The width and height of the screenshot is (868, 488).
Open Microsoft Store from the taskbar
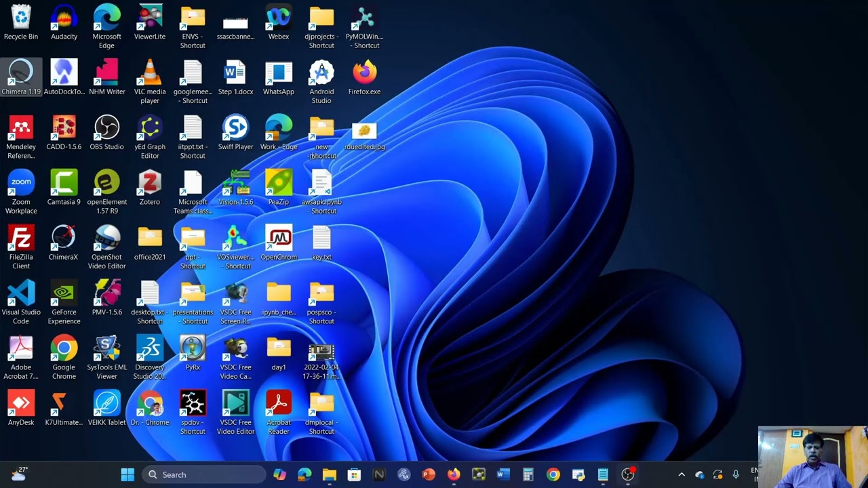click(354, 474)
